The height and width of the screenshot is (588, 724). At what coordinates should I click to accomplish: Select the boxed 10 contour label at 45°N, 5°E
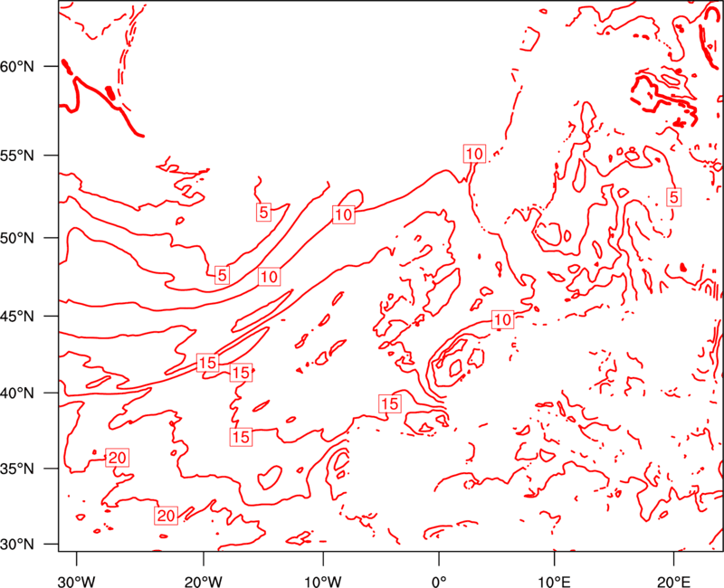coord(503,319)
